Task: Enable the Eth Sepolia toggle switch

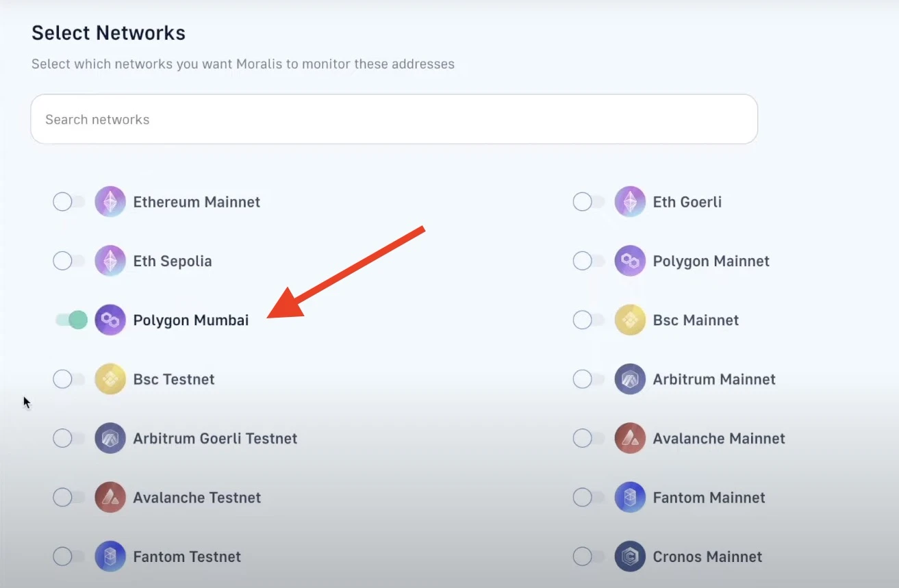Action: (x=68, y=261)
